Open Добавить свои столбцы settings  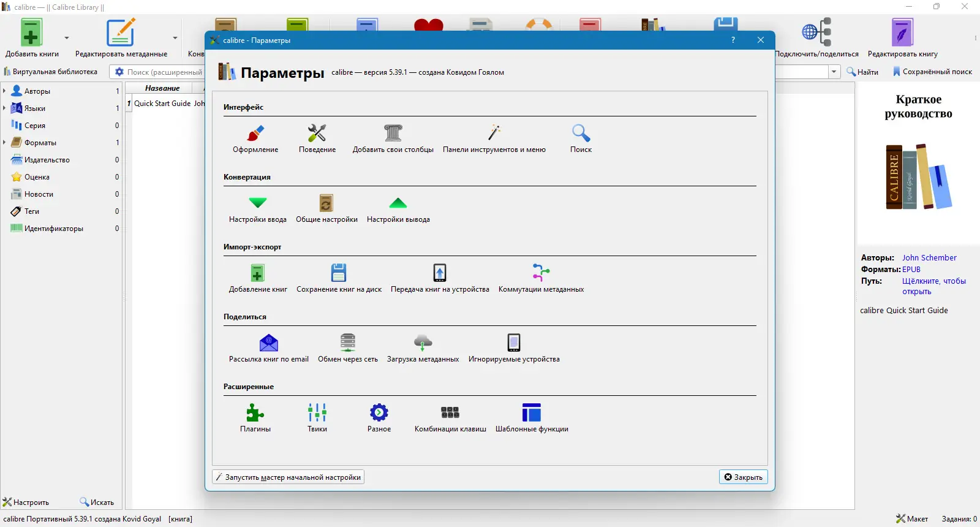(x=393, y=138)
